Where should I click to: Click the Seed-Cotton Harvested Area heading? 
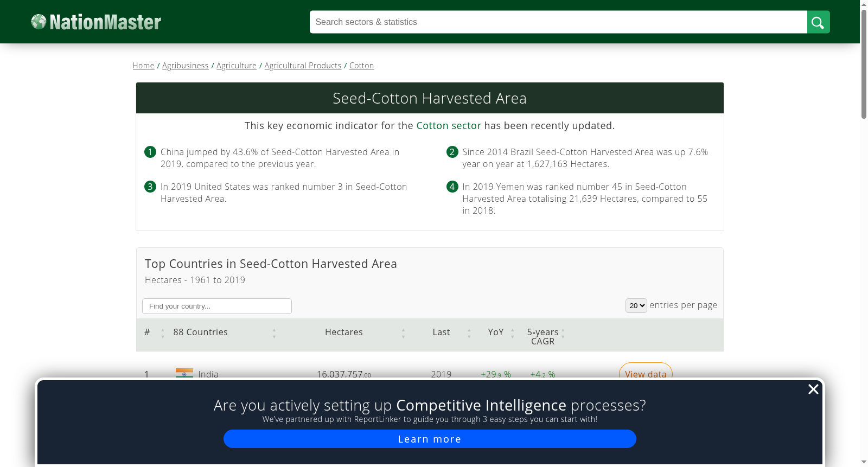430,98
